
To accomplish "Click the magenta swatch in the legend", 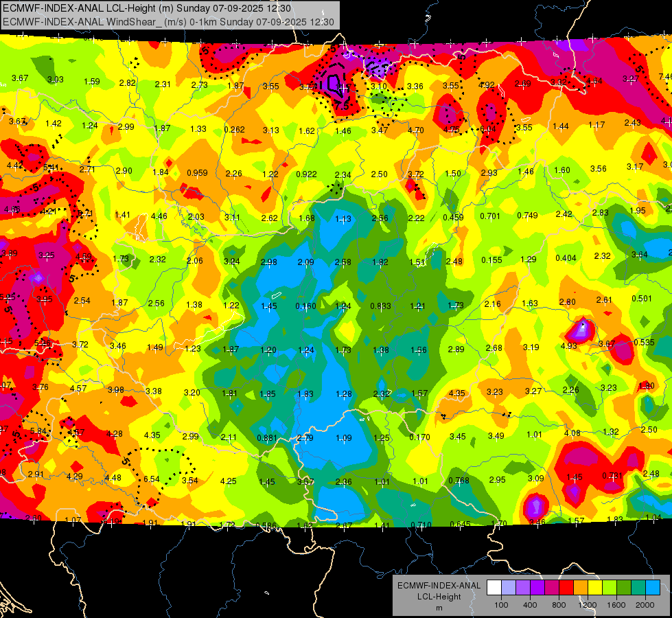I will pos(552,588).
